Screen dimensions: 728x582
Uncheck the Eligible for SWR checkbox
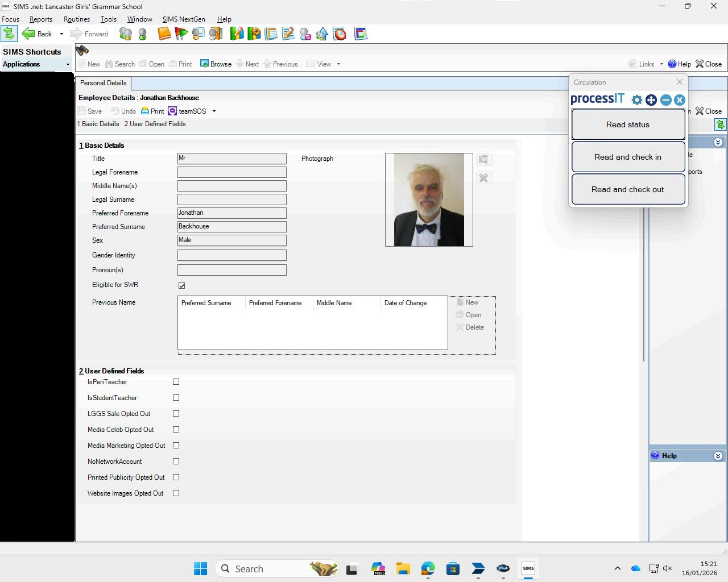[x=181, y=285]
